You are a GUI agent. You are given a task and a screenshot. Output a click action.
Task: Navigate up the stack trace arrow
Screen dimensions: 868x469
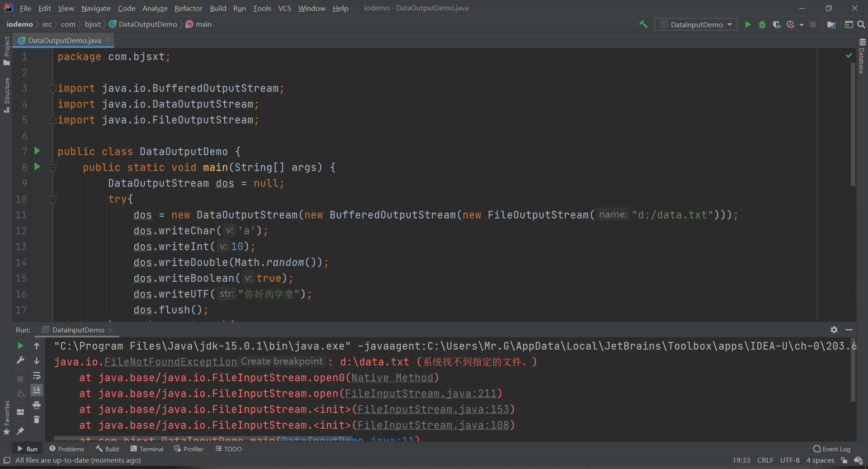point(37,346)
